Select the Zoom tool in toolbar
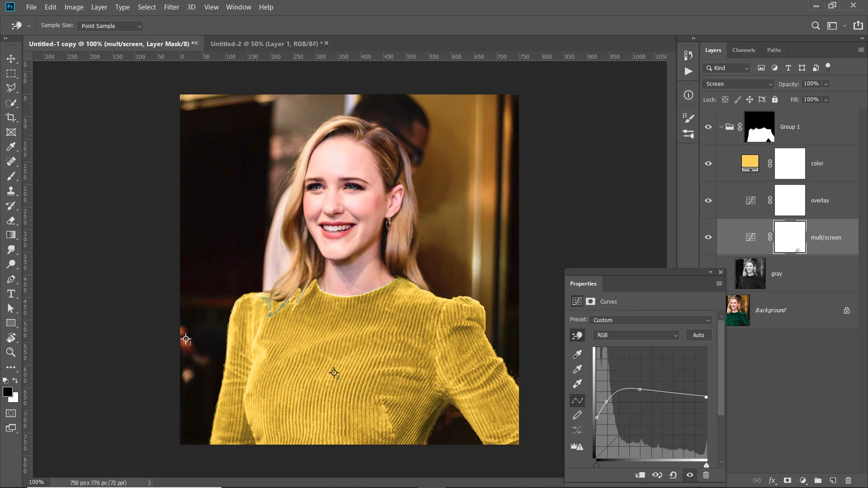This screenshot has height=488, width=868. [x=11, y=352]
